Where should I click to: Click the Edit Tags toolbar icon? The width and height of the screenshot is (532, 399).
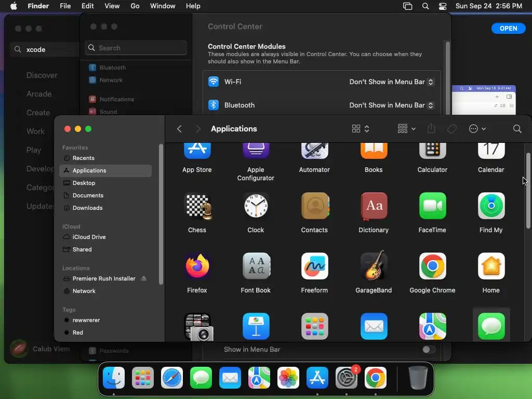[451, 129]
